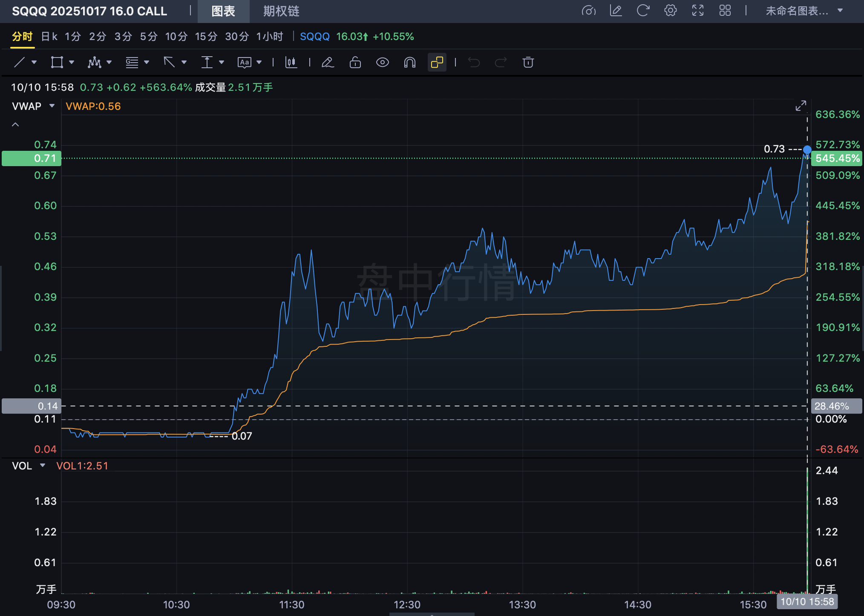Screen dimensions: 864x616
Task: Select the eraser drawing tool icon
Action: [x=327, y=63]
